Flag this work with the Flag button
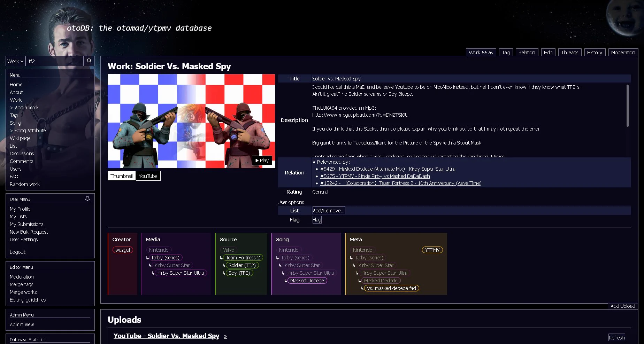This screenshot has width=644, height=344. [x=317, y=220]
